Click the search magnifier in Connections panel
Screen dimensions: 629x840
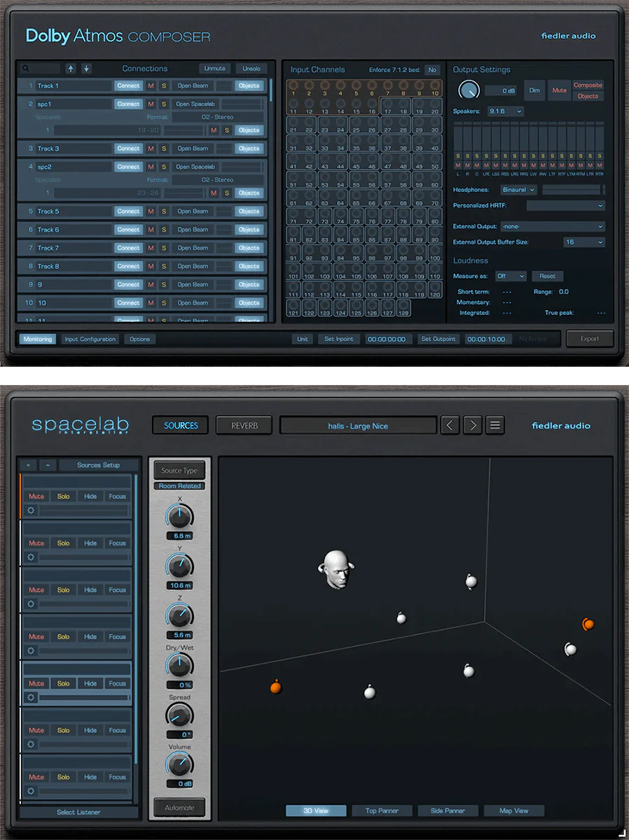(x=27, y=69)
